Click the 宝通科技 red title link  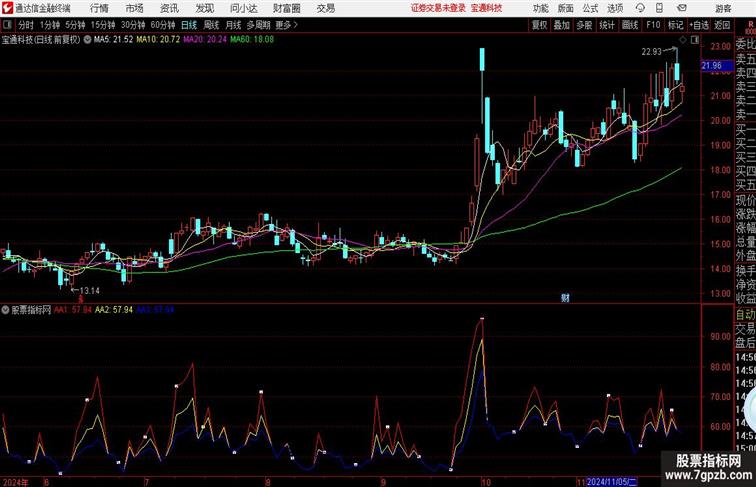(x=486, y=8)
